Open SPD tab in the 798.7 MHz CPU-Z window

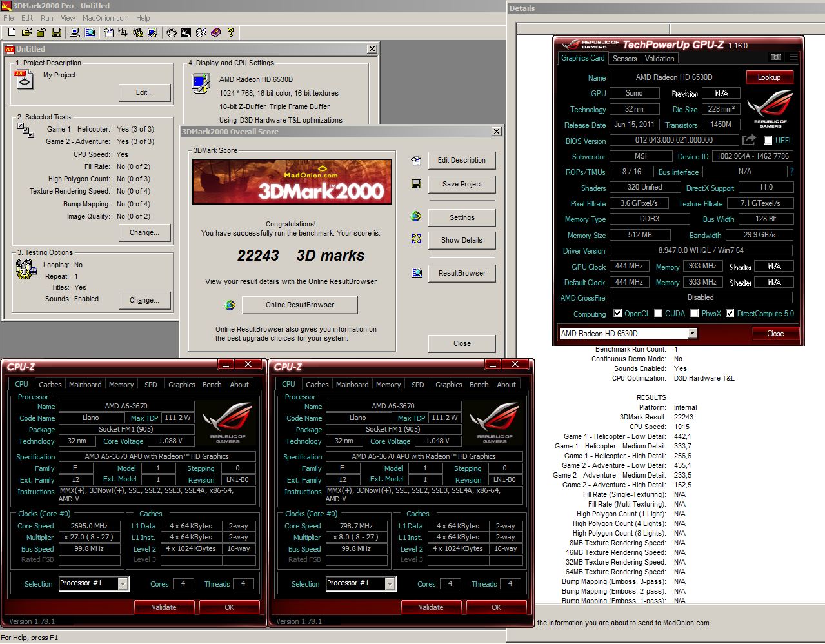[x=418, y=385]
